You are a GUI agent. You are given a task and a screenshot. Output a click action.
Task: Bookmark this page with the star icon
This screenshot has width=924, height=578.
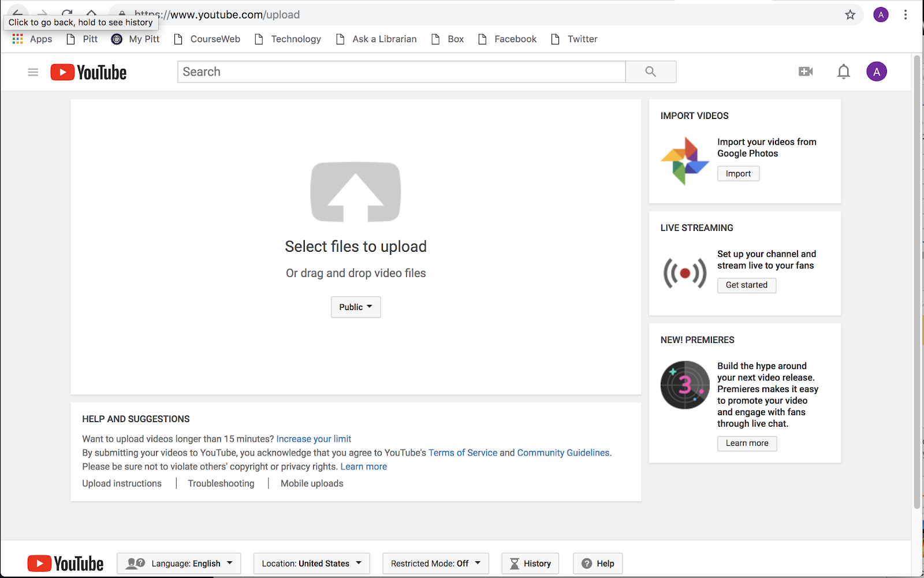coord(850,15)
